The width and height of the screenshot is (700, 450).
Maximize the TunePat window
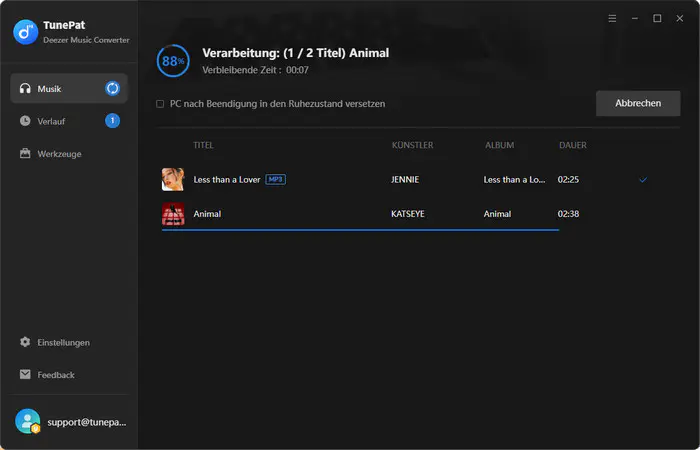pyautogui.click(x=657, y=18)
